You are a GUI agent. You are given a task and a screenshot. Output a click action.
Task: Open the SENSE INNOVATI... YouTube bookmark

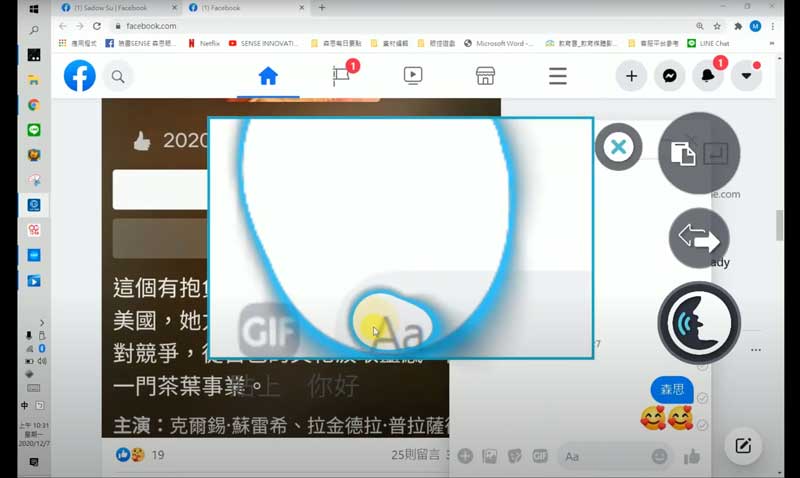point(263,43)
